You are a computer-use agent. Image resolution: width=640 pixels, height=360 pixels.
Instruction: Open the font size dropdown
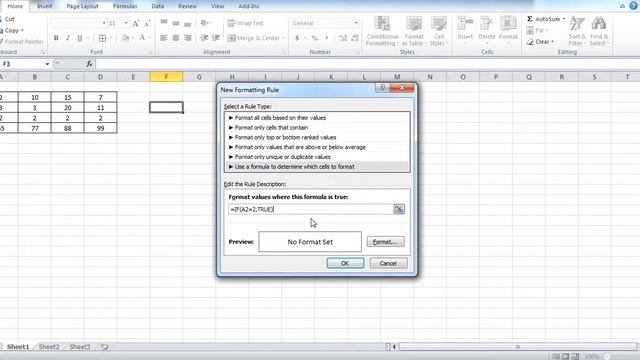[x=126, y=23]
